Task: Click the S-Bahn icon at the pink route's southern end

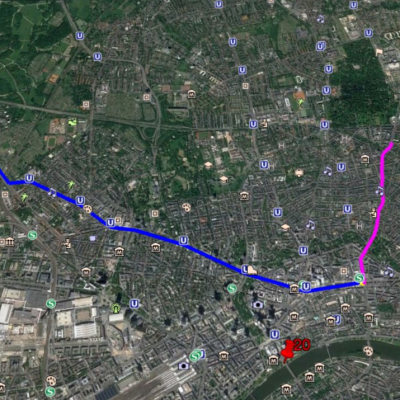Action: pyautogui.click(x=359, y=278)
